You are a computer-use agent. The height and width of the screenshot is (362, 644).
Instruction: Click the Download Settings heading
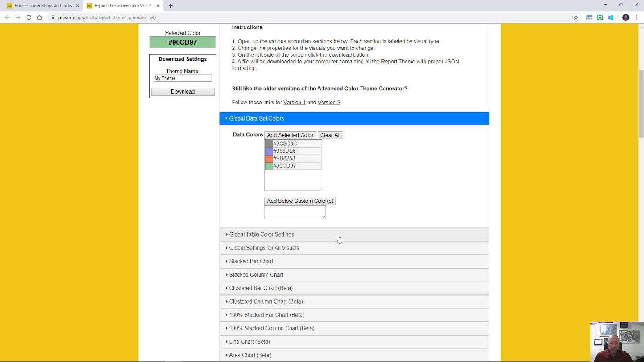point(183,59)
